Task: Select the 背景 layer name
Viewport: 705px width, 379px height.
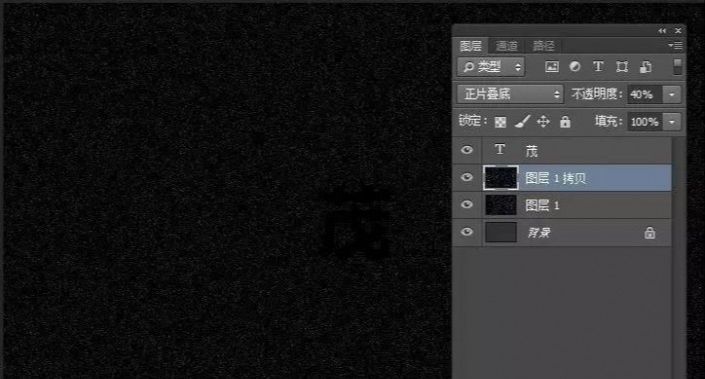Action: point(539,233)
